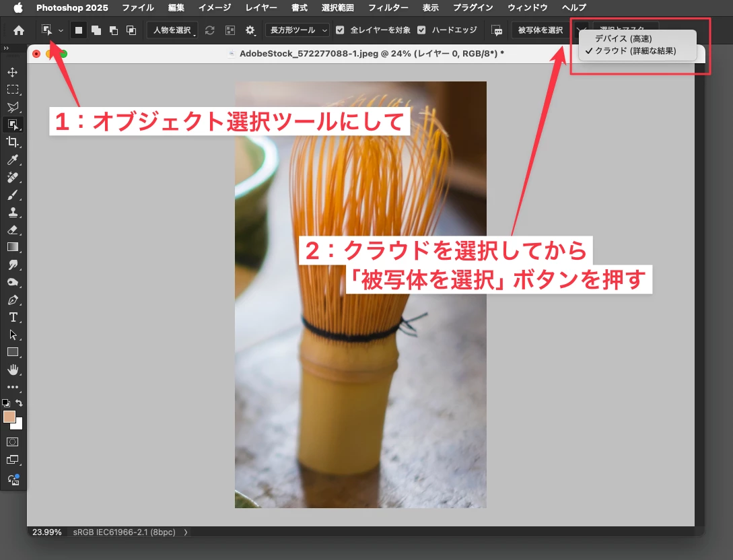Select the Pen tool
This screenshot has width=733, height=560.
pos(13,300)
